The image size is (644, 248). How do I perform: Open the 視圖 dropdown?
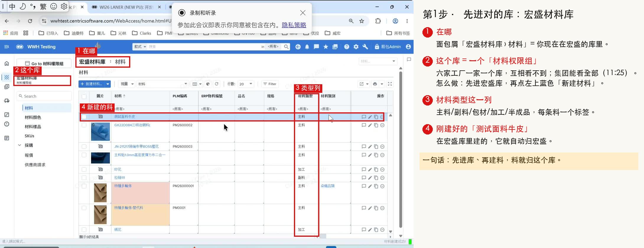pos(127,84)
